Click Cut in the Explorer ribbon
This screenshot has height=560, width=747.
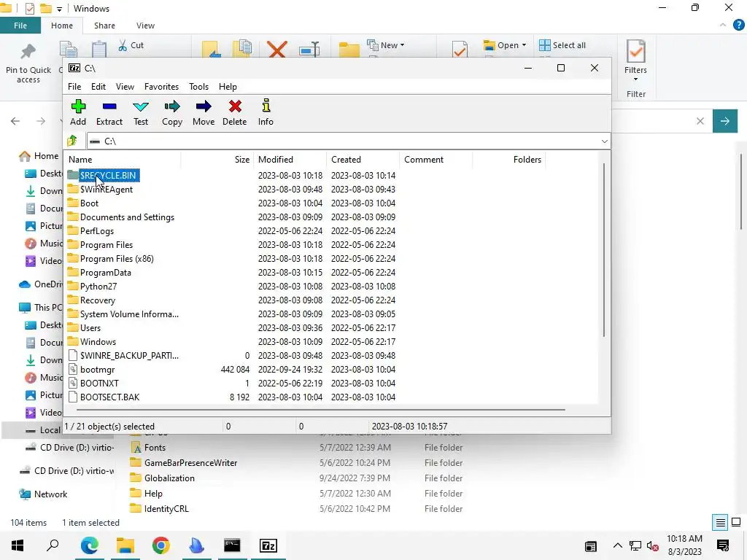tap(131, 45)
